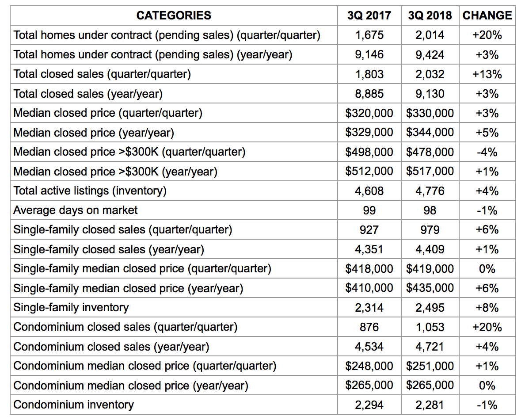This screenshot has width=525, height=420.
Task: Select the 9,130 closed sales value
Action: click(430, 93)
